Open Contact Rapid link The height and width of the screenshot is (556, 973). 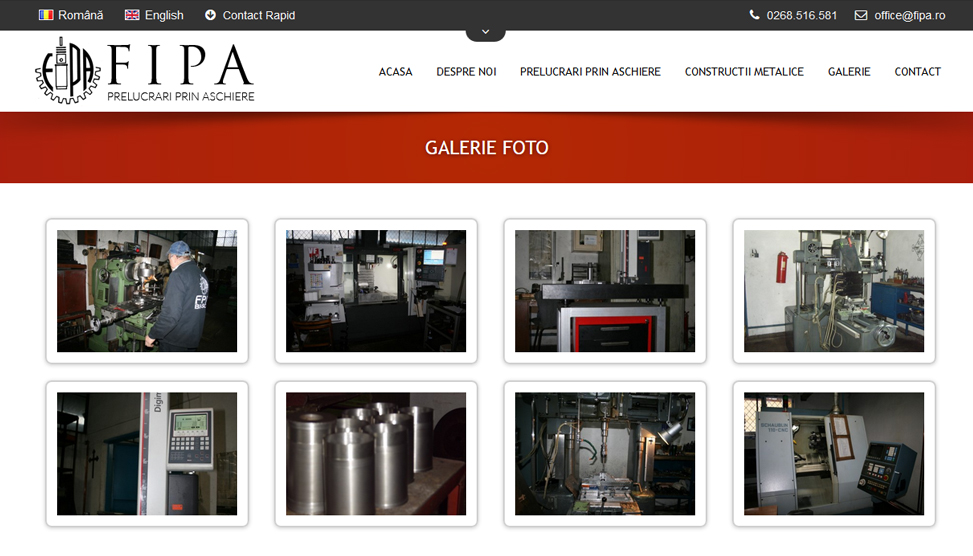coord(259,15)
